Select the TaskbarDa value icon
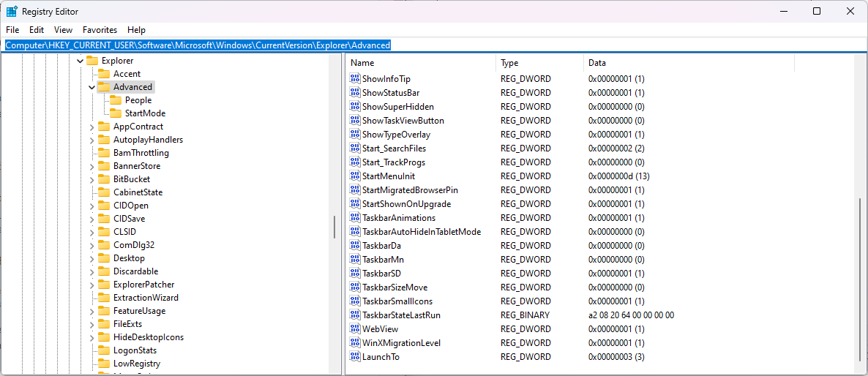The width and height of the screenshot is (868, 376). point(355,246)
